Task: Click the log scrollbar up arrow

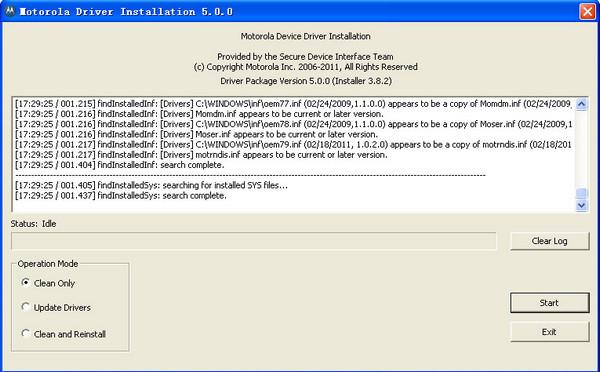Action: [581, 104]
